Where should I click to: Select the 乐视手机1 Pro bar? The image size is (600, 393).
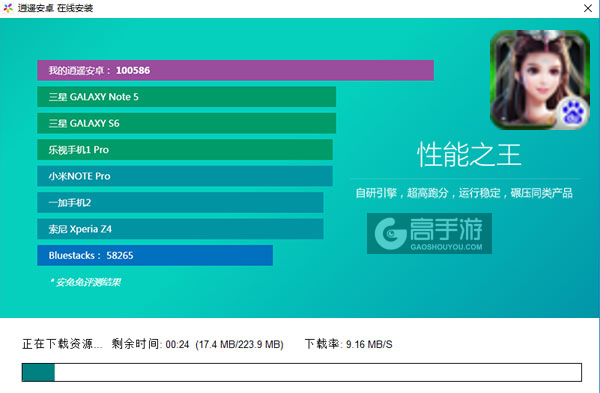[x=185, y=150]
